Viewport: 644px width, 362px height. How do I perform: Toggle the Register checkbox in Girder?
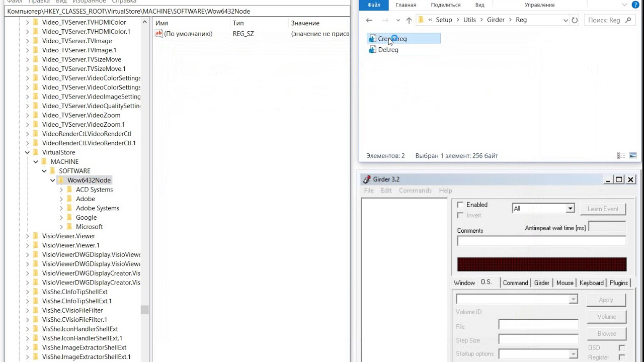point(622,357)
